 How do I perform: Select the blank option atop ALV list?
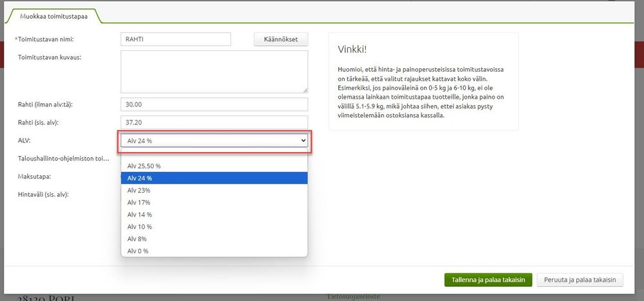pyautogui.click(x=214, y=155)
